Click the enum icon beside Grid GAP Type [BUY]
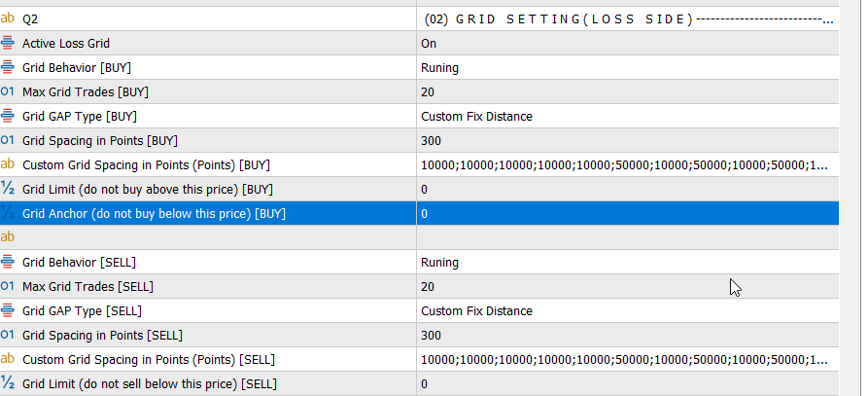This screenshot has height=396, width=868. [9, 117]
